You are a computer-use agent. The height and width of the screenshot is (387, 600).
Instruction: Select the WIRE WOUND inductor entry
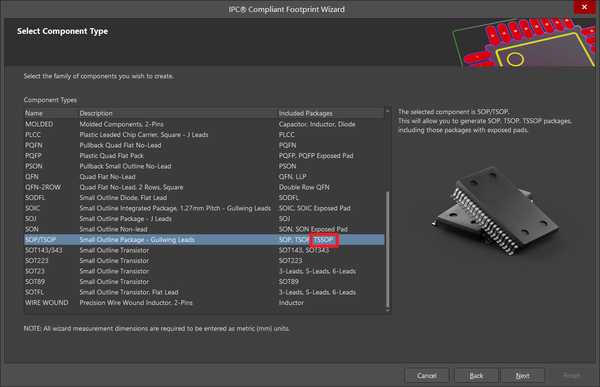coord(204,302)
